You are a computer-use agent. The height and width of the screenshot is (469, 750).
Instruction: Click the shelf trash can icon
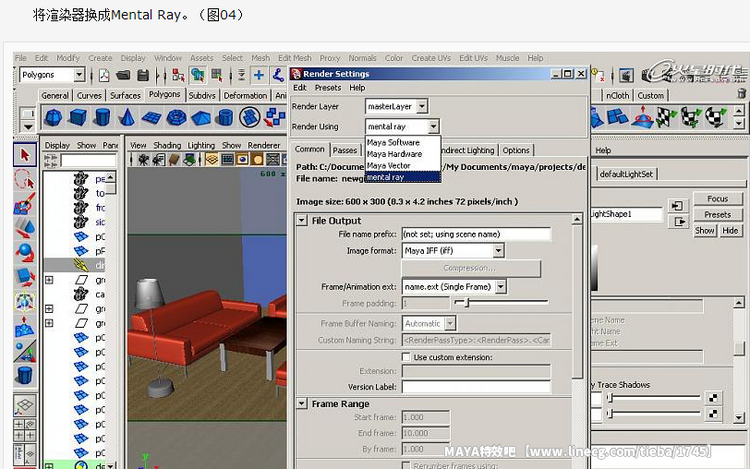[741, 93]
